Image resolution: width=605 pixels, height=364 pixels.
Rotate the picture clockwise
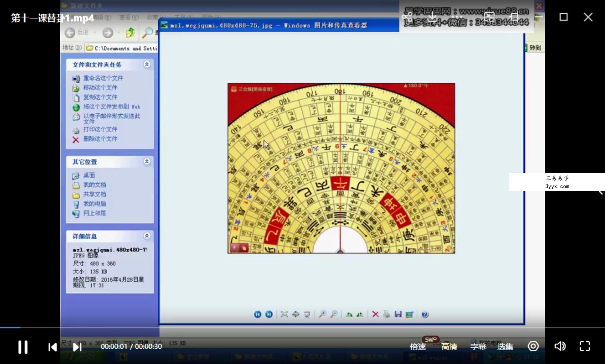click(349, 314)
